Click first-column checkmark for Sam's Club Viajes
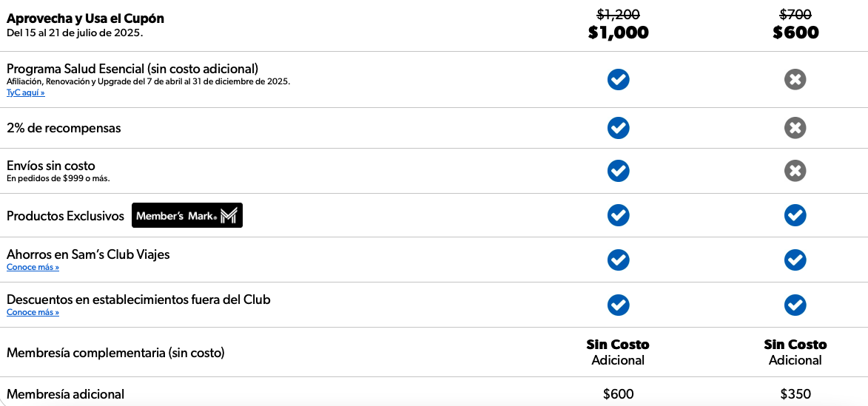Image resolution: width=868 pixels, height=406 pixels. click(x=618, y=260)
